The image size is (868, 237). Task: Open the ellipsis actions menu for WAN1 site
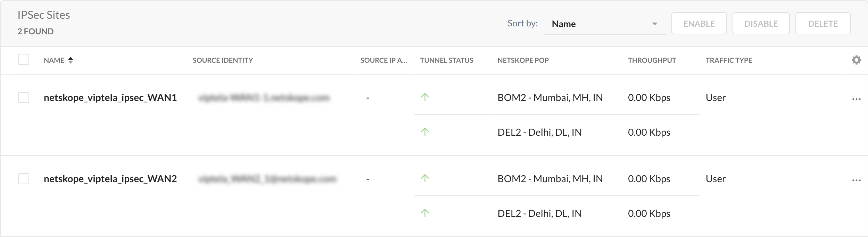[x=856, y=99]
